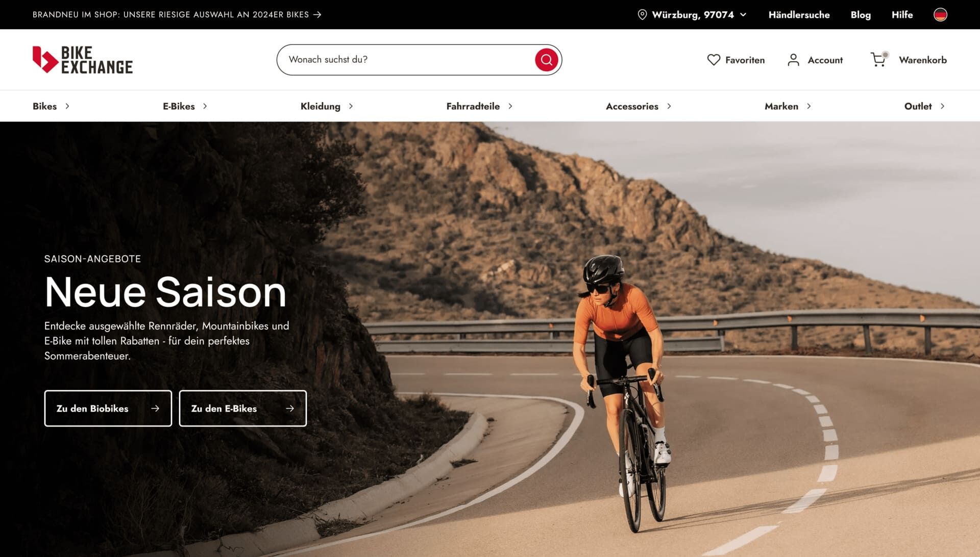Click the German flag language icon

tap(940, 15)
